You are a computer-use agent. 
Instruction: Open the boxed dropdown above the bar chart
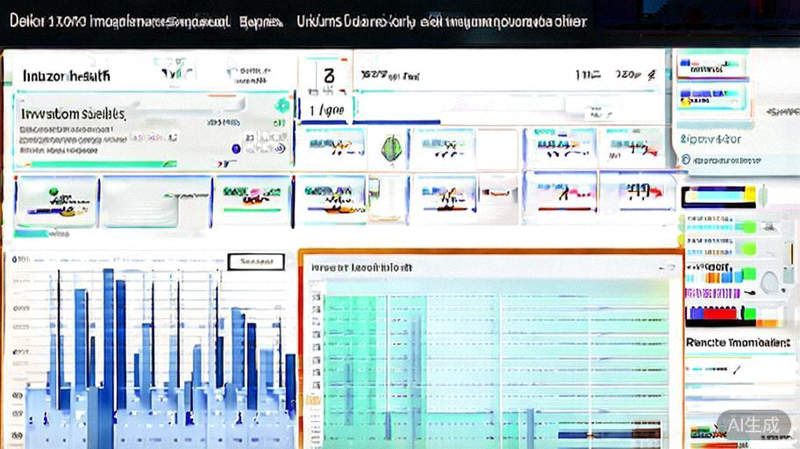point(256,262)
